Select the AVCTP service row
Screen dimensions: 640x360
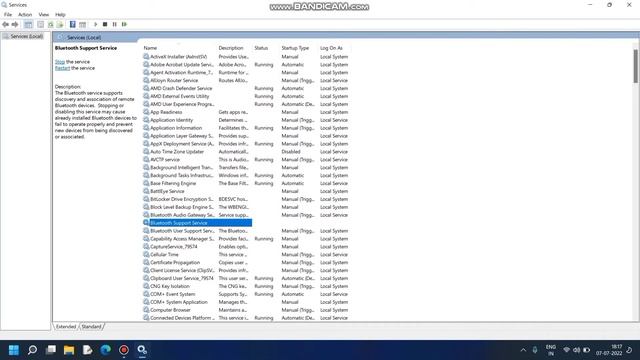(x=246, y=160)
